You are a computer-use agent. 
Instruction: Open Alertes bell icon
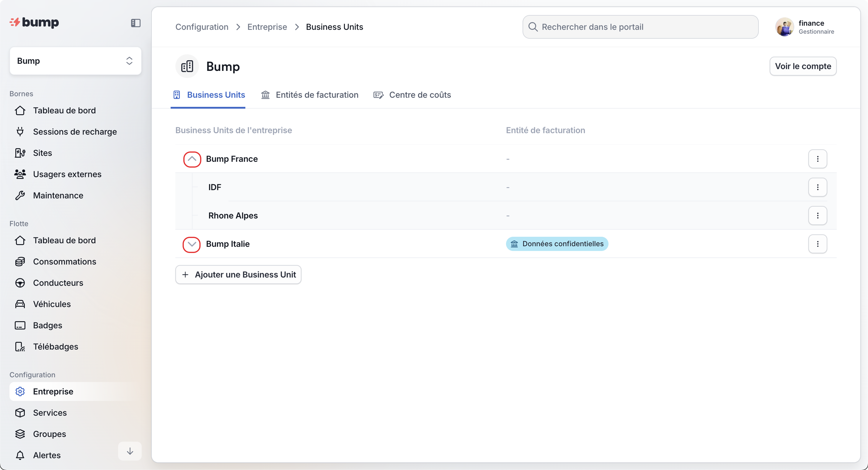click(x=20, y=455)
